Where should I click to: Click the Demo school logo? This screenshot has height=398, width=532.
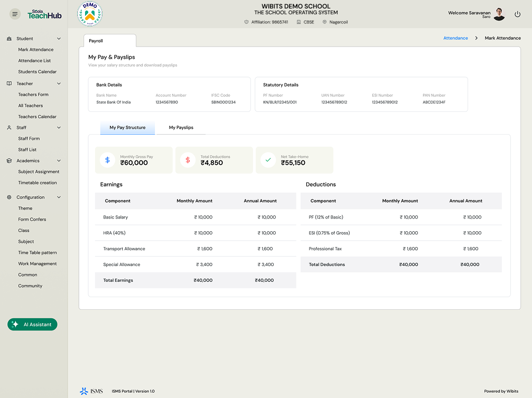[90, 14]
